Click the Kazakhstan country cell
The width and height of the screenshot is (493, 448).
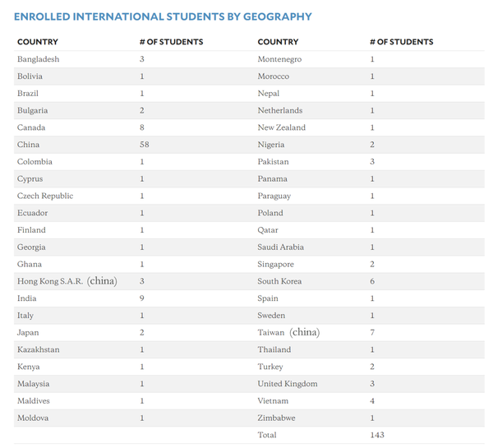click(x=39, y=349)
